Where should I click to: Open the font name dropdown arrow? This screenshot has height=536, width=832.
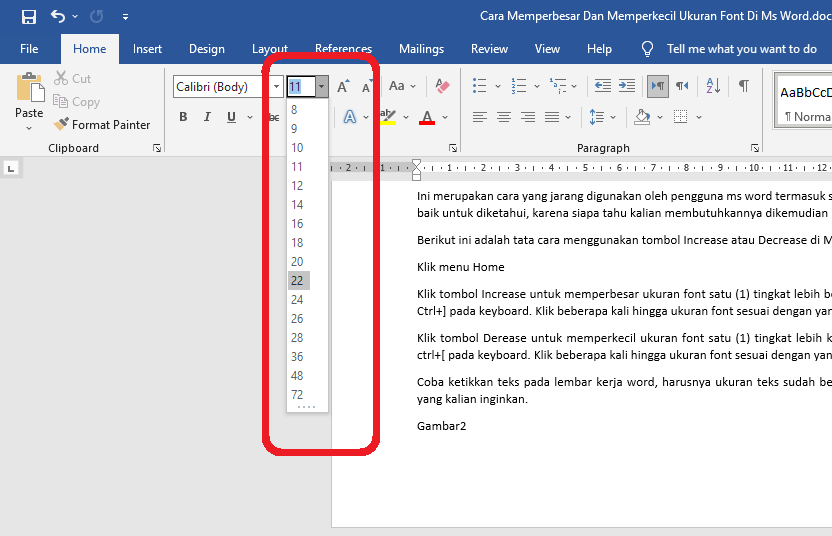click(276, 87)
